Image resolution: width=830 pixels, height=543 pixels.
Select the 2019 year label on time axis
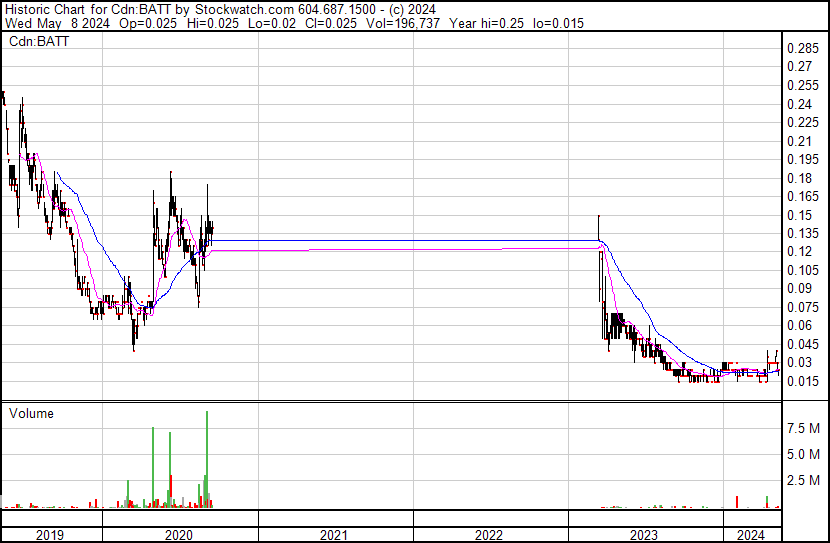50,535
